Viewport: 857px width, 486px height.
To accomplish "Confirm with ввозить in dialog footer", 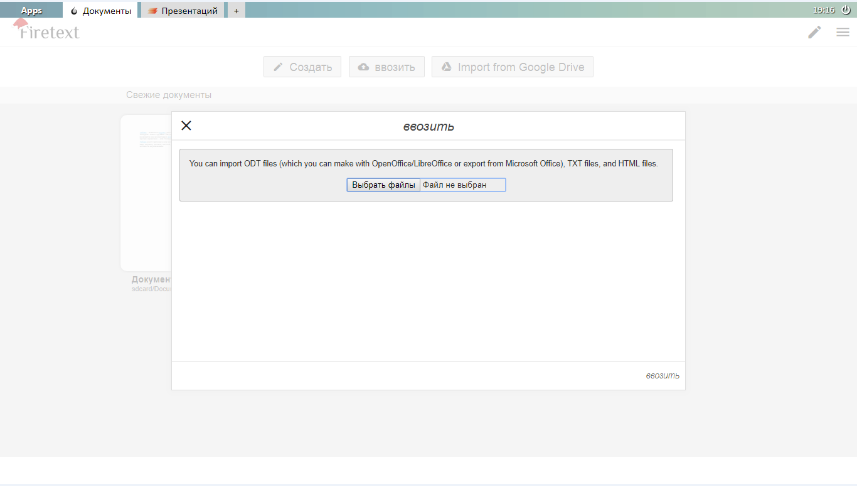I will tap(662, 376).
